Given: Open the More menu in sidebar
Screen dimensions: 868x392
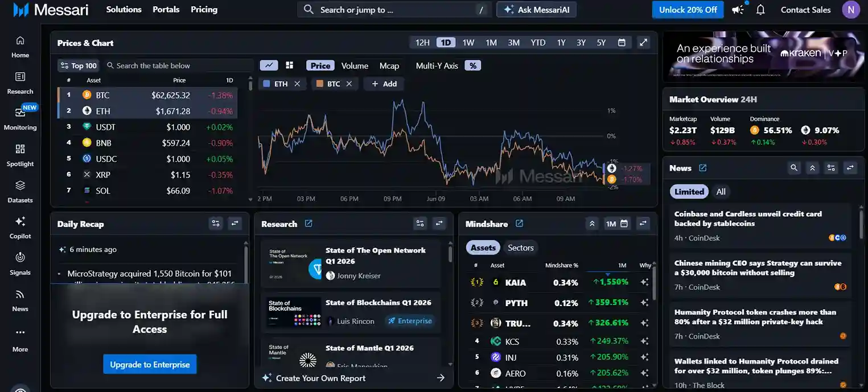Looking at the screenshot, I should (20, 339).
